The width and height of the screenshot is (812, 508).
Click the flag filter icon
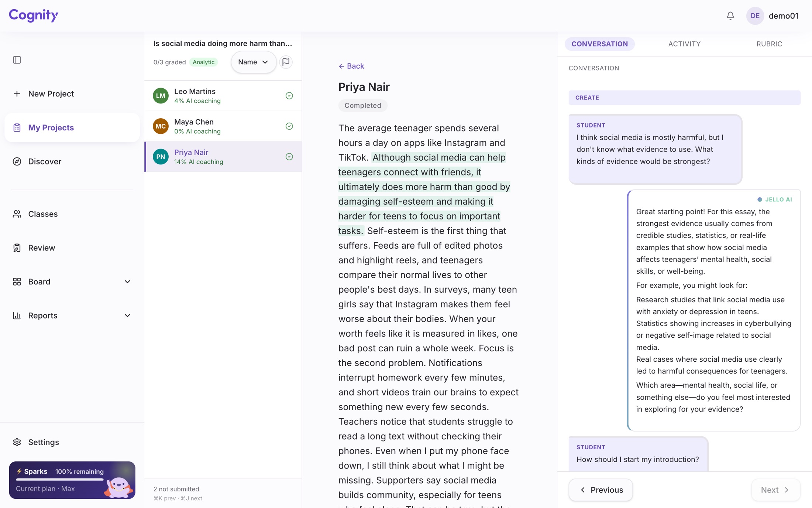coord(286,62)
